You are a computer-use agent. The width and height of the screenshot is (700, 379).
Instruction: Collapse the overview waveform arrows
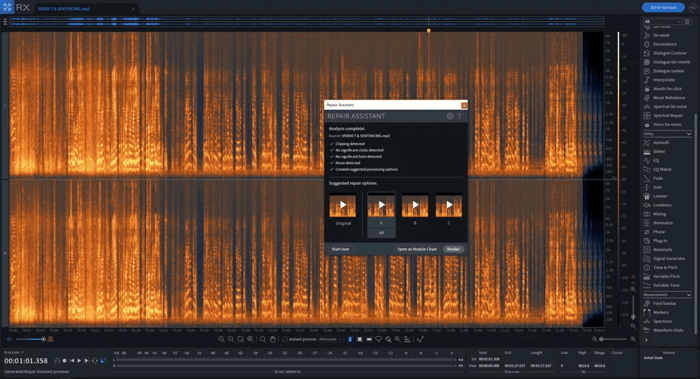pyautogui.click(x=5, y=22)
